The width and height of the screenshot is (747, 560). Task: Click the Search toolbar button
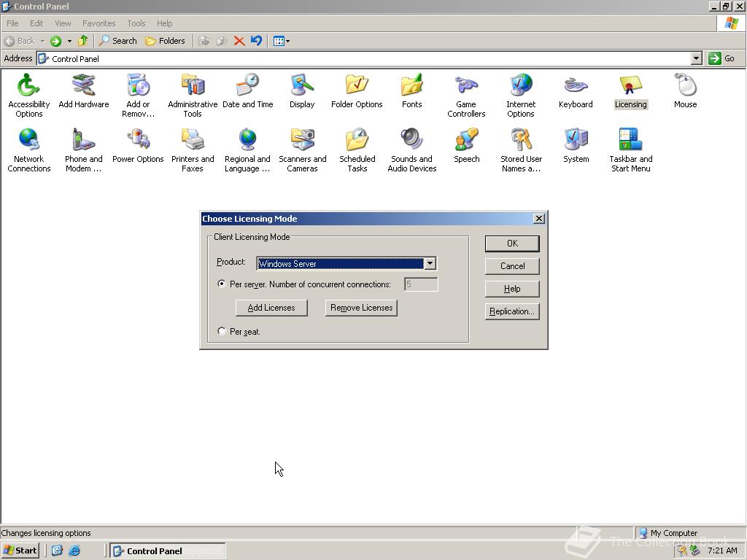(x=117, y=41)
